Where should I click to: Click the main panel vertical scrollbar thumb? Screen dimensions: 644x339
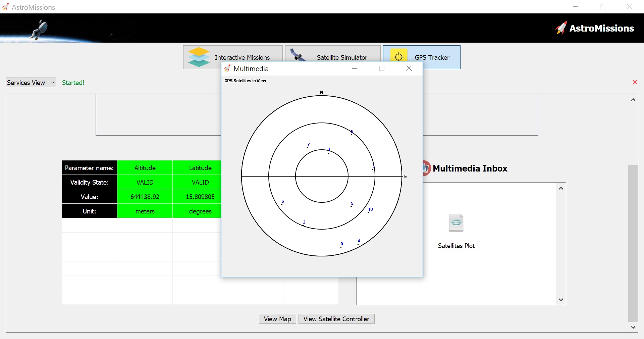coord(633,243)
